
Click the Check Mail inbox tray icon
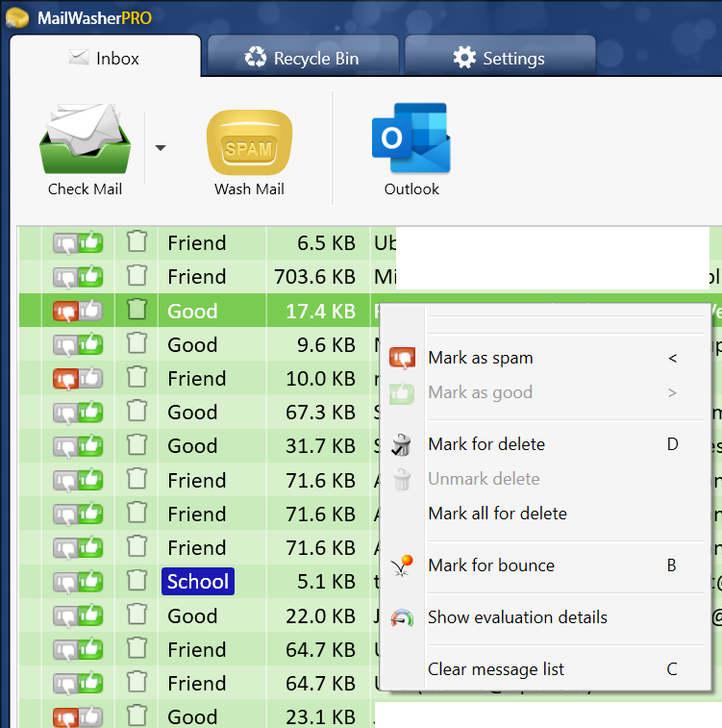point(85,138)
